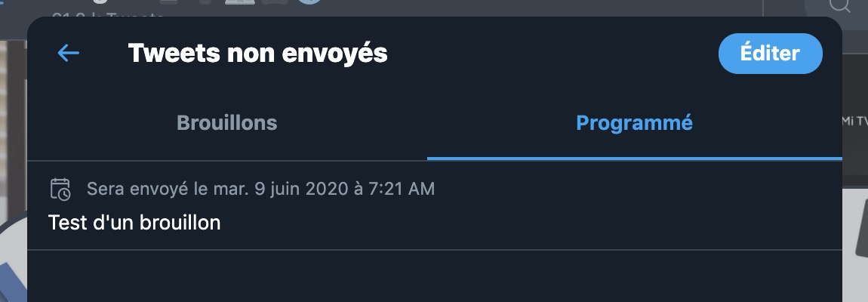
Task: Click the calendar-clock scheduled icon
Action: tap(60, 189)
